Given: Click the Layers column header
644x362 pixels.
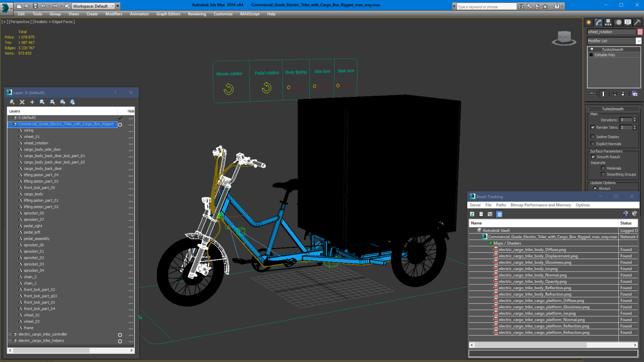Looking at the screenshot, I should (x=62, y=111).
